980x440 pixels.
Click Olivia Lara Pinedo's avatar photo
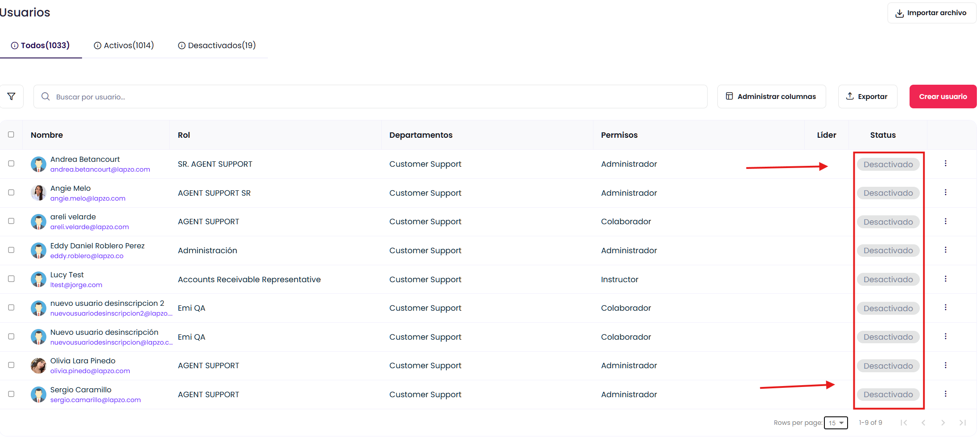click(x=38, y=366)
